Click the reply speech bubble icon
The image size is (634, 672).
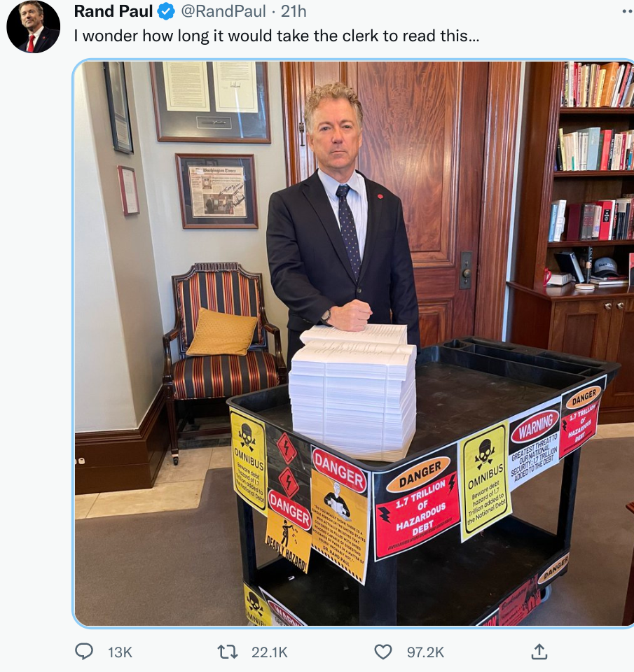click(x=84, y=652)
